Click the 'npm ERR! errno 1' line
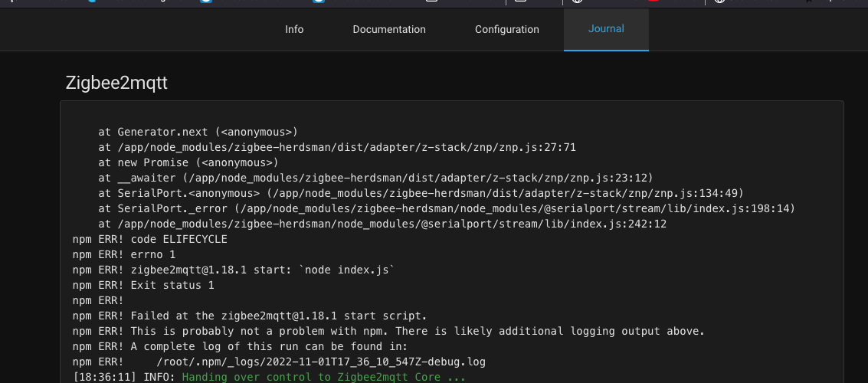868x383 pixels. tap(124, 254)
